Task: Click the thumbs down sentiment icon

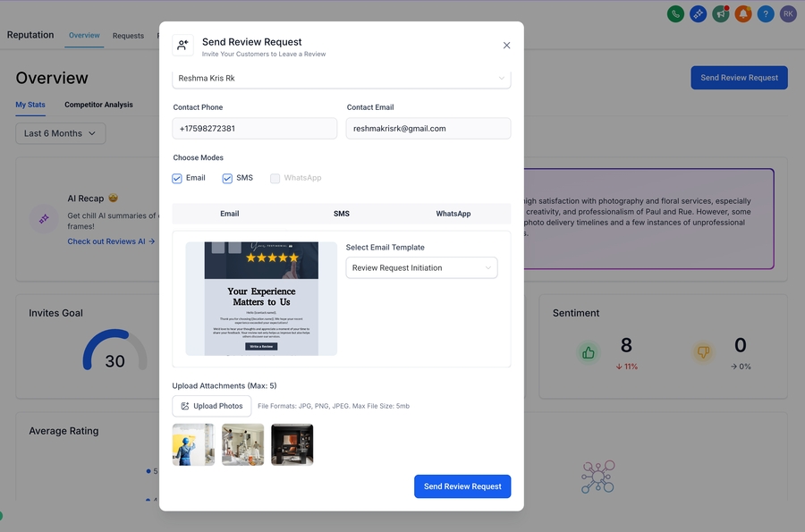Action: pyautogui.click(x=703, y=352)
